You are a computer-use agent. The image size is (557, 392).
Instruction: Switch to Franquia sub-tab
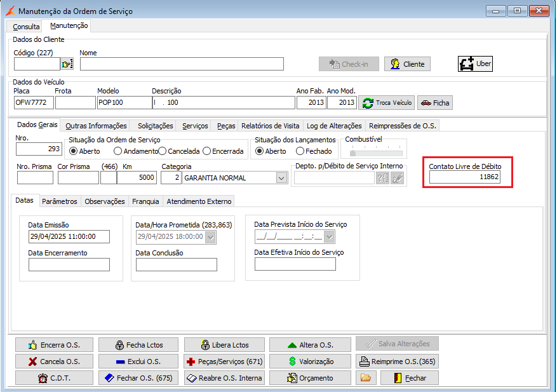pos(145,201)
